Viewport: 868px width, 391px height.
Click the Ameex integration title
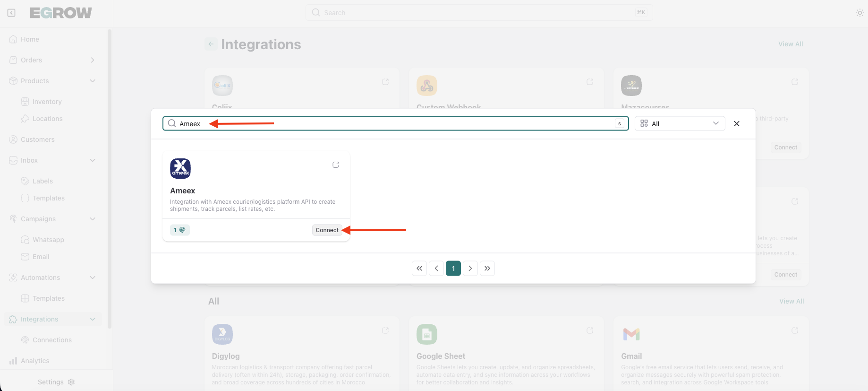click(182, 191)
